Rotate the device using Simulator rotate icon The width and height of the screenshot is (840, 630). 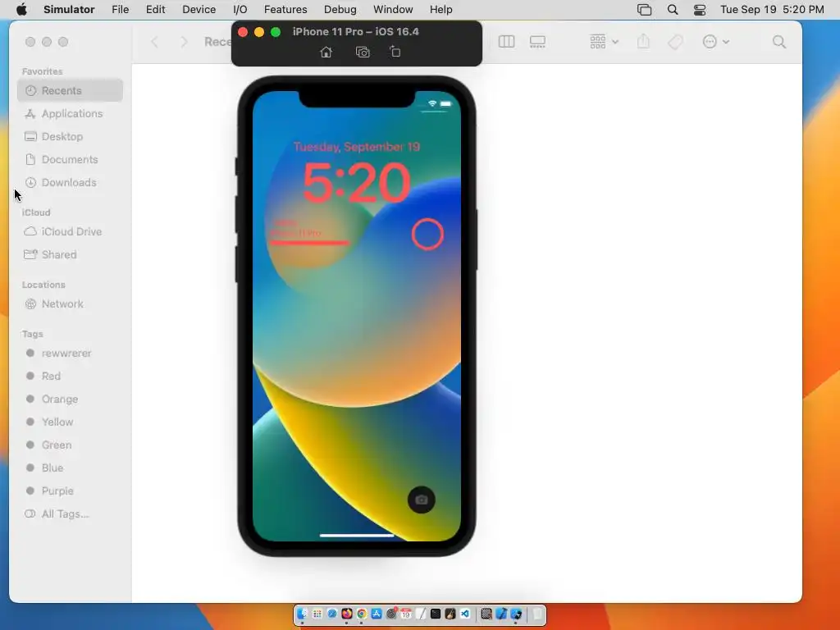pyautogui.click(x=395, y=52)
